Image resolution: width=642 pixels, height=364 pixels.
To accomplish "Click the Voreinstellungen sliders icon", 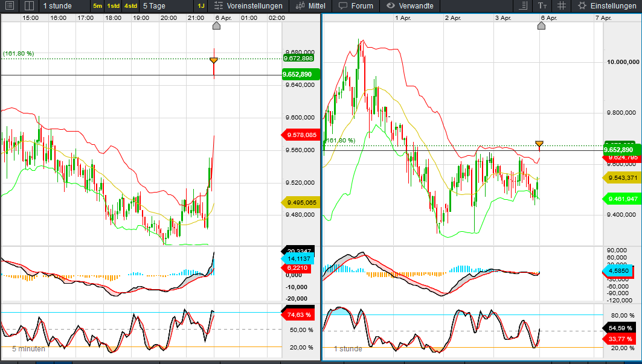I will 219,5.
